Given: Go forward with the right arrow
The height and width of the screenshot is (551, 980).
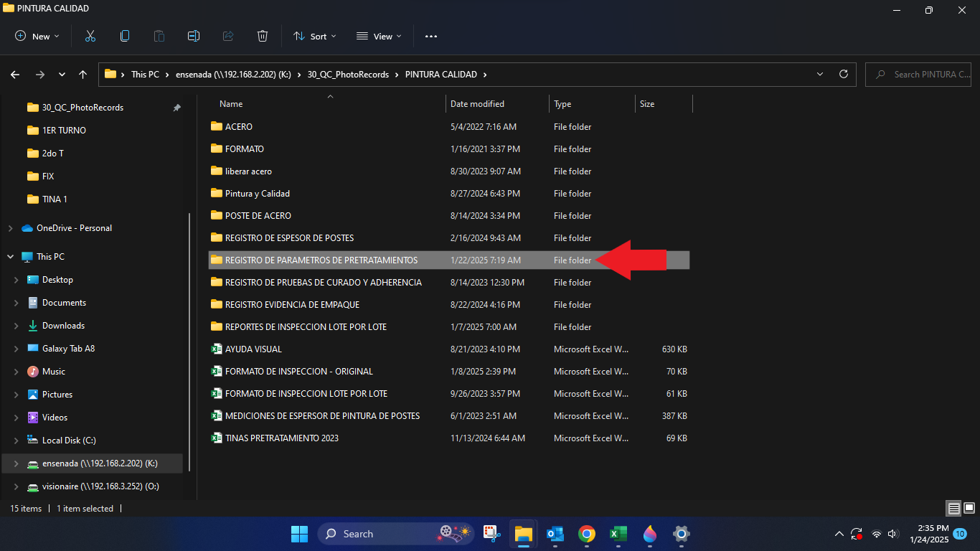Looking at the screenshot, I should [x=40, y=74].
